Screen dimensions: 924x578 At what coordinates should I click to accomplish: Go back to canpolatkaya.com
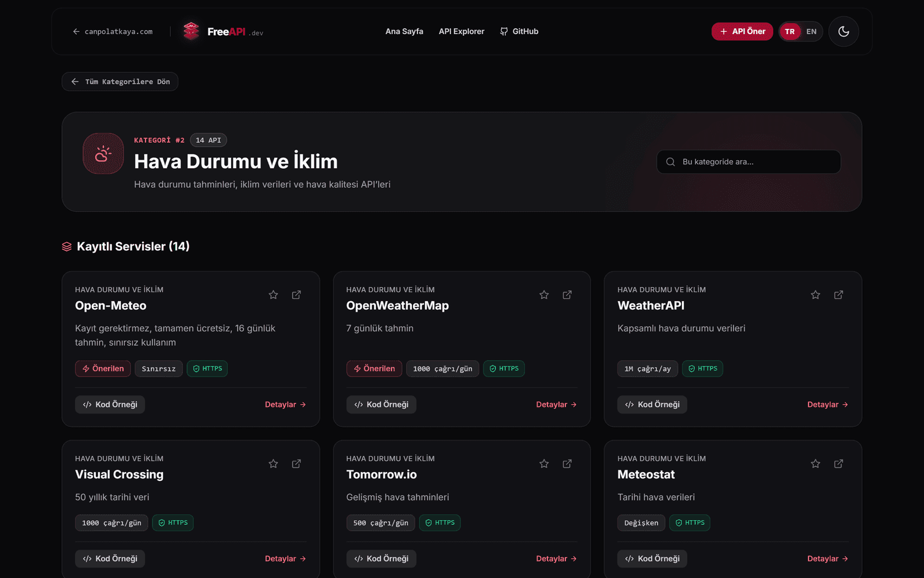click(x=113, y=32)
